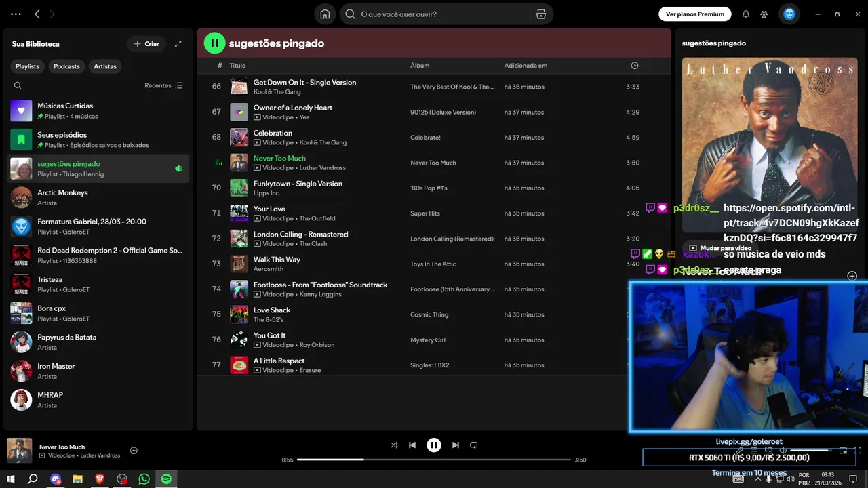Image resolution: width=868 pixels, height=488 pixels.
Task: Click Ver planos Premium button
Action: click(x=695, y=14)
